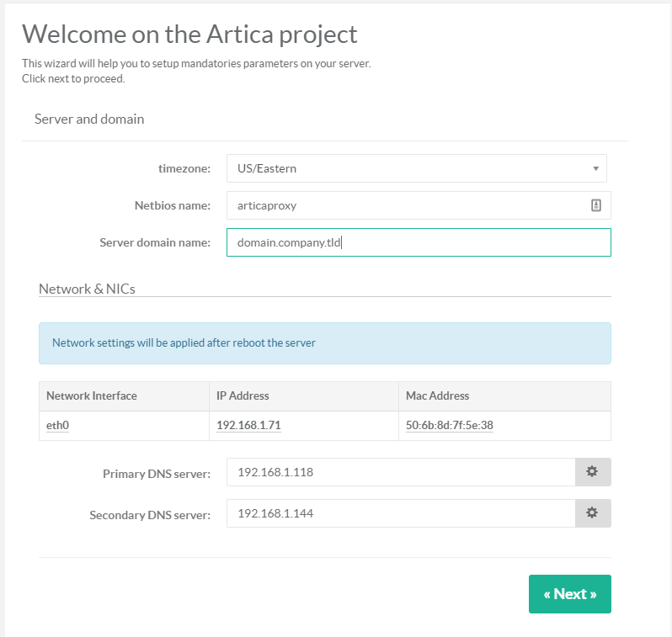Click the Welcome on the Artica project title
This screenshot has width=672, height=637.
[x=189, y=35]
